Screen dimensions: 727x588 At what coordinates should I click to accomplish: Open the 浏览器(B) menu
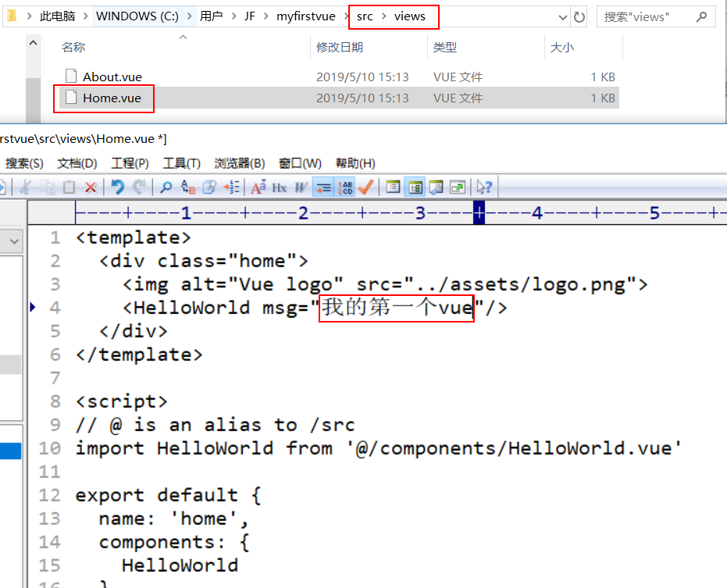[x=239, y=163]
